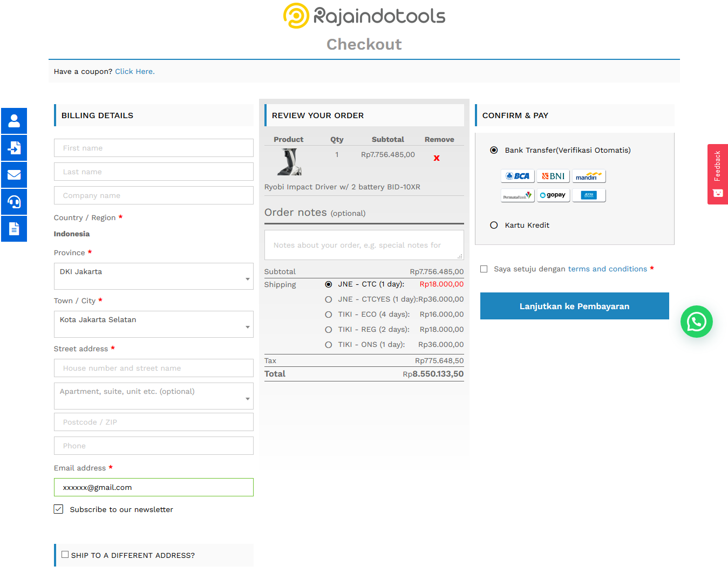Focus the Last name field
The height and width of the screenshot is (573, 728).
coord(154,172)
